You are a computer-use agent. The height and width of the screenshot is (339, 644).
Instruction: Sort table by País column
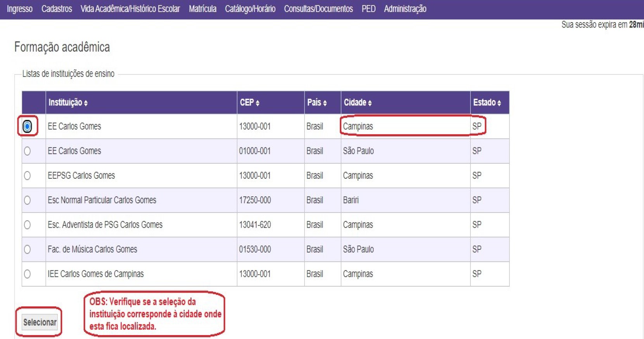pos(317,102)
